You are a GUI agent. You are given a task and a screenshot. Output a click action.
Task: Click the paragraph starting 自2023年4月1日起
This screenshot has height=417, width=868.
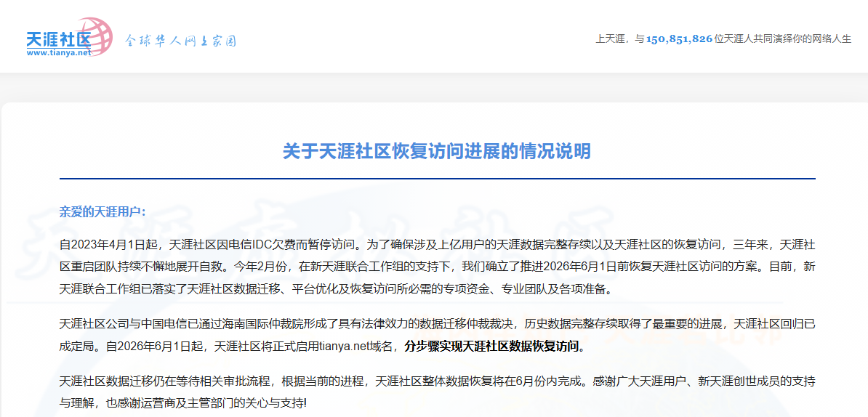437,267
